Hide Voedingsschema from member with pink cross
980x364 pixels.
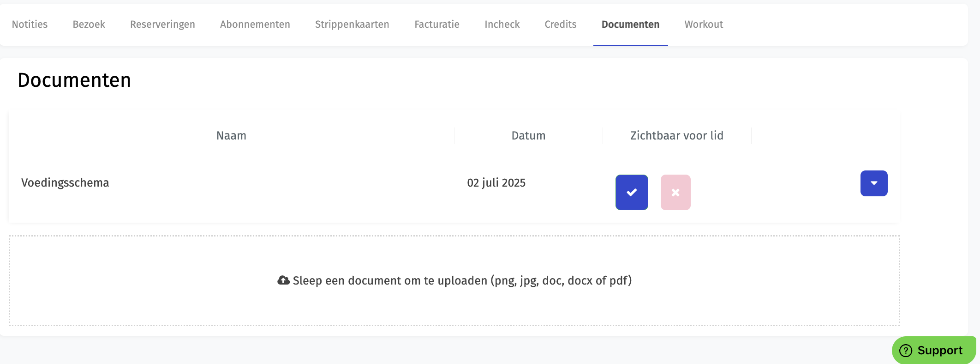tap(675, 192)
